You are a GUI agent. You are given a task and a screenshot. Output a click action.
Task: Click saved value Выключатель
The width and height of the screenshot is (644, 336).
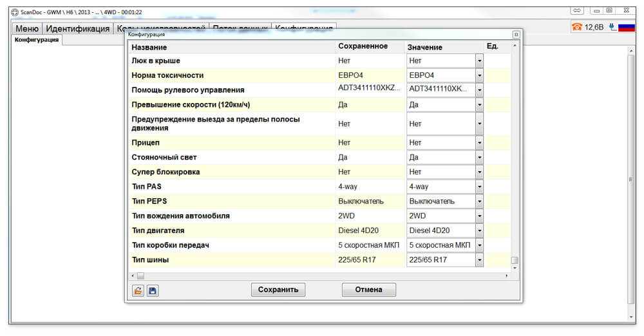pyautogui.click(x=361, y=201)
